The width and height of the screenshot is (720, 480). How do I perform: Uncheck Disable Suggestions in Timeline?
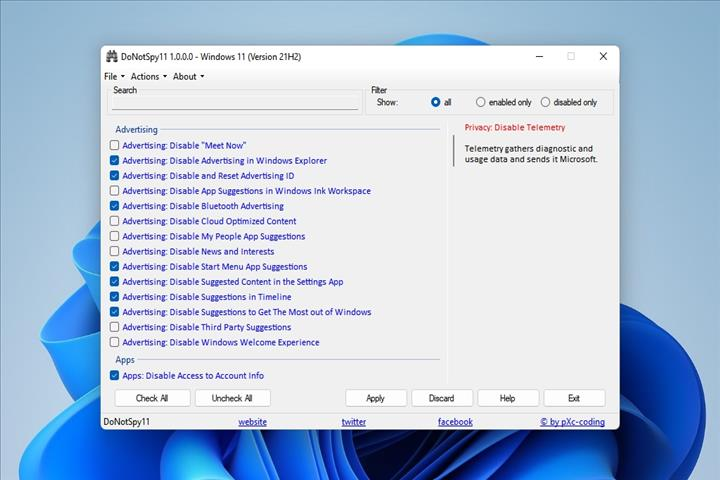(114, 297)
